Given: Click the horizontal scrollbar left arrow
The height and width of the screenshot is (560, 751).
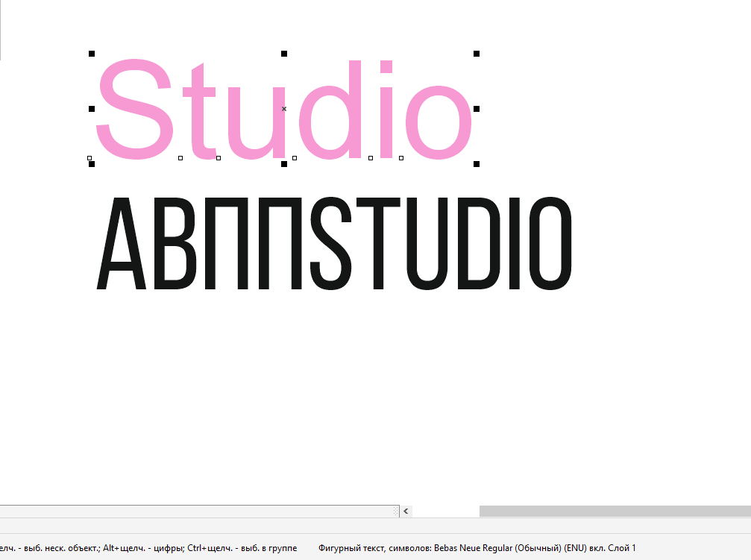Looking at the screenshot, I should [406, 511].
